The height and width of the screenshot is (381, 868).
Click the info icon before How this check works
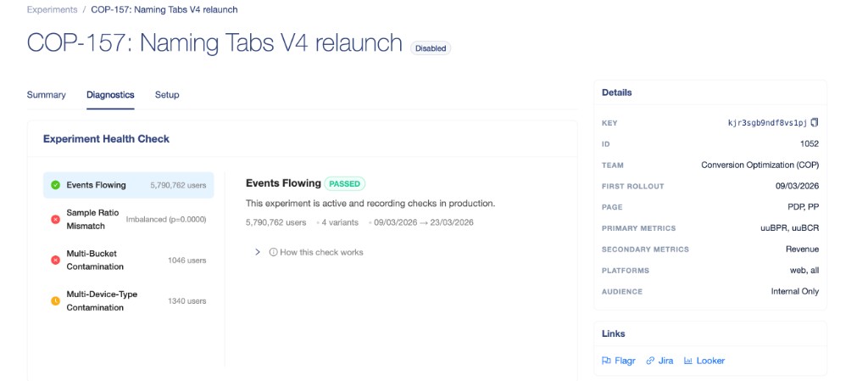point(273,252)
